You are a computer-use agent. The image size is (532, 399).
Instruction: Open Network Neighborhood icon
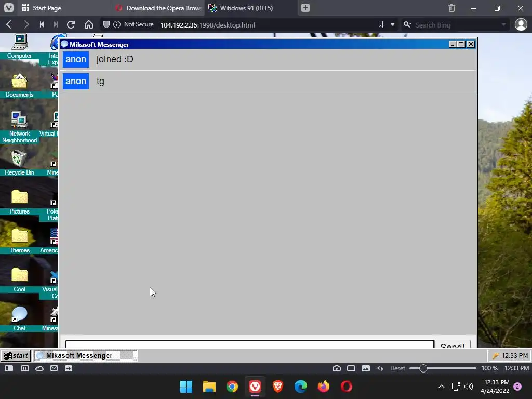[19, 128]
